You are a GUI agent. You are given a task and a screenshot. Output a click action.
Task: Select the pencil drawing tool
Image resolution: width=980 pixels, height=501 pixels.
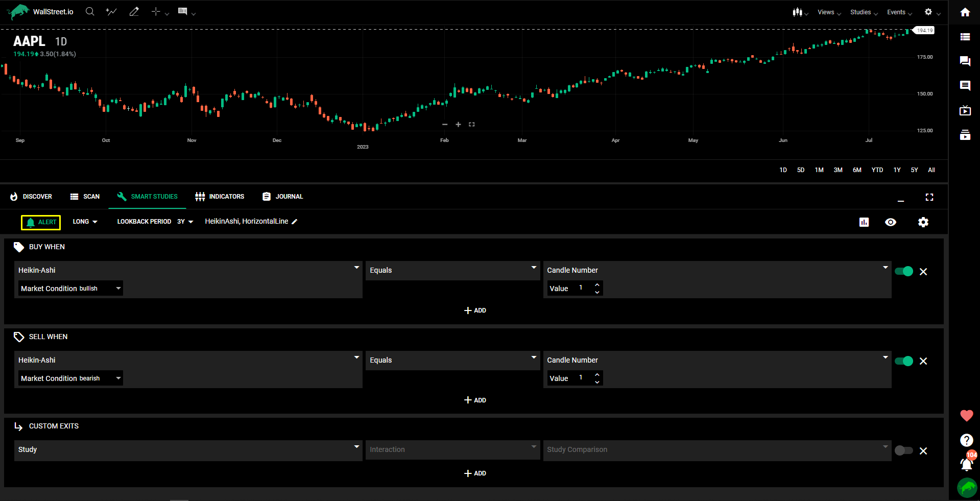(134, 11)
